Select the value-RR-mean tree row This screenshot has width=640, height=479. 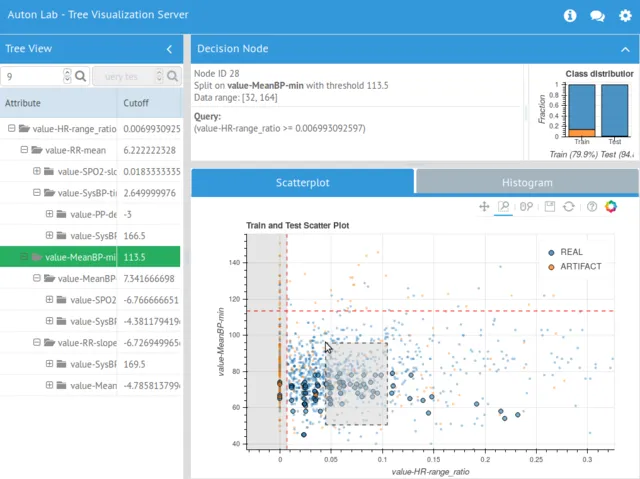pos(90,150)
